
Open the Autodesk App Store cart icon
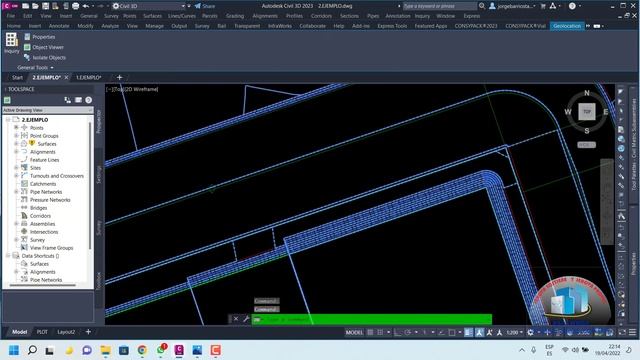point(543,6)
